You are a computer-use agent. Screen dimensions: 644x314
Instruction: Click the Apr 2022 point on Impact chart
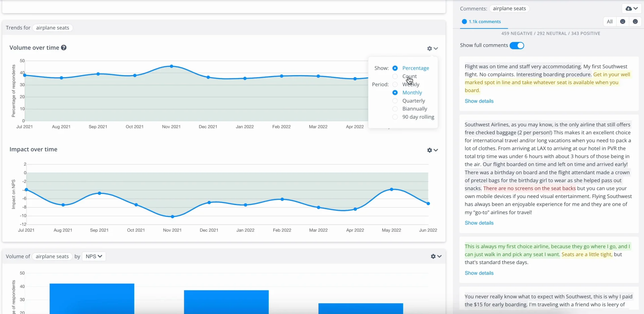coord(355,209)
